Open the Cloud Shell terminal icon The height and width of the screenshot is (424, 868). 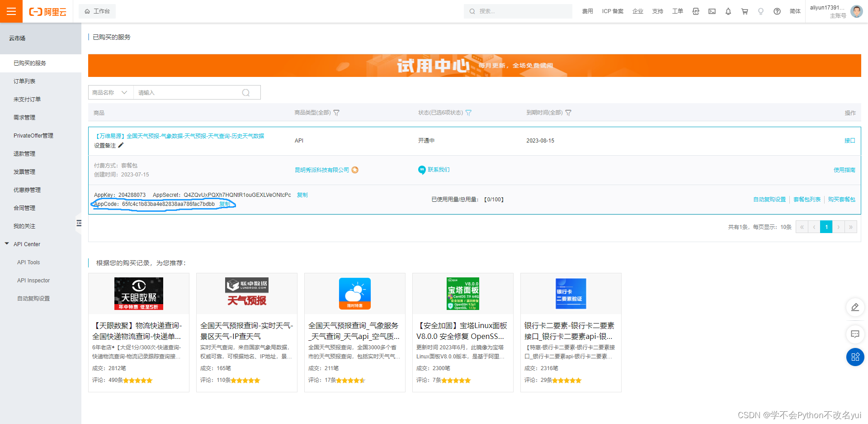[x=712, y=11]
